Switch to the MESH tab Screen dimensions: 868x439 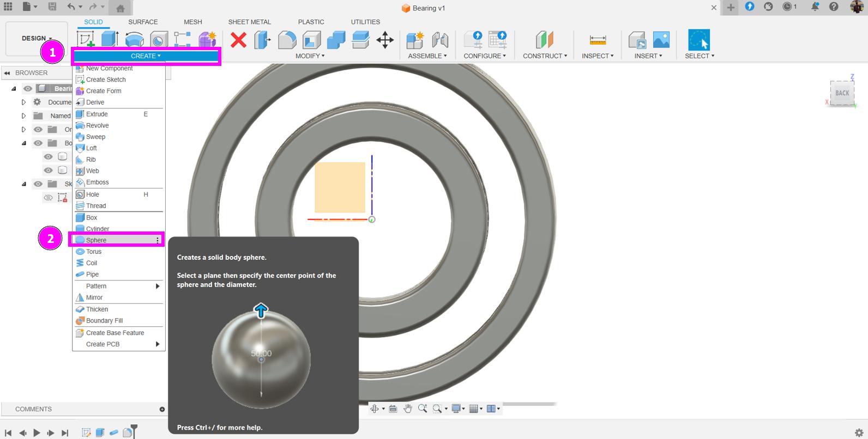pos(192,22)
